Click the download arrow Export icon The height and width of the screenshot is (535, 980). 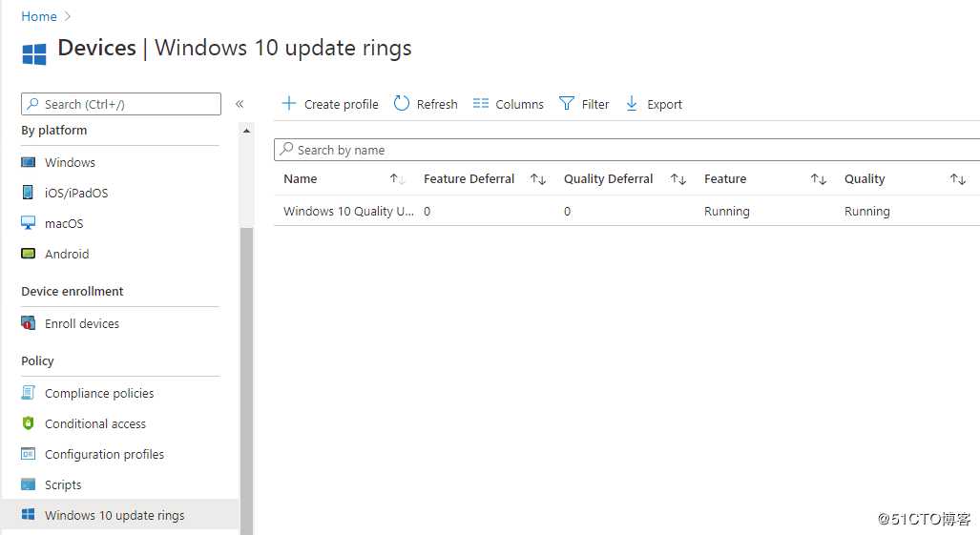[x=632, y=104]
